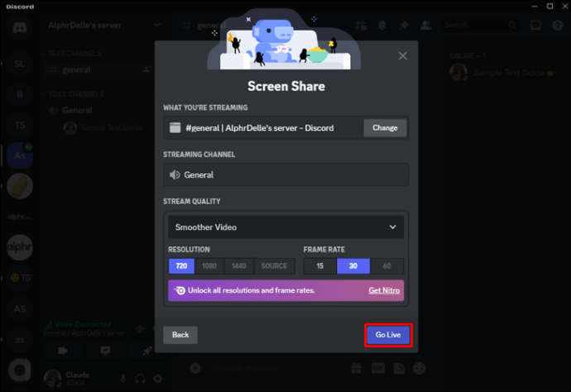The image size is (571, 392).
Task: Open the help question mark icon
Action: click(558, 25)
